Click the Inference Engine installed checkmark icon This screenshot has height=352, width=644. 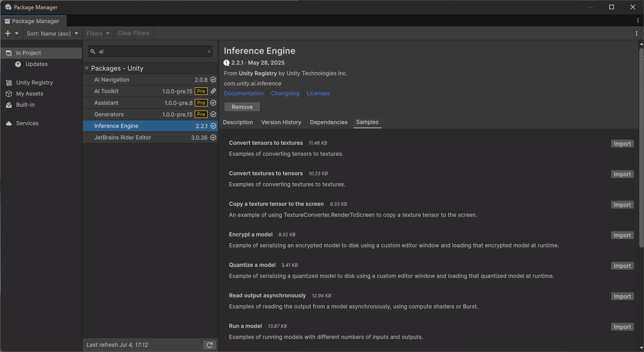click(x=213, y=126)
